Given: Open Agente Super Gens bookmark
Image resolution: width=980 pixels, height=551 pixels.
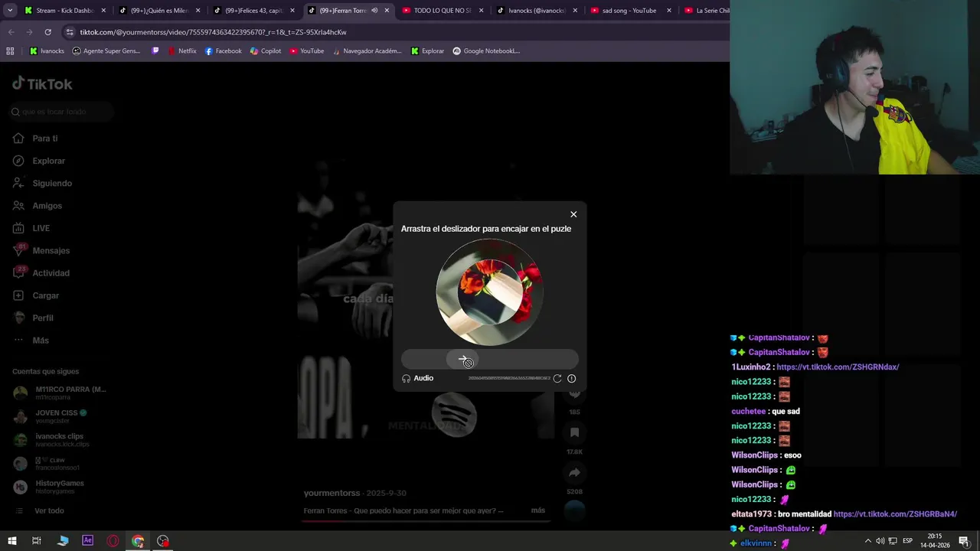Looking at the screenshot, I should coord(106,51).
